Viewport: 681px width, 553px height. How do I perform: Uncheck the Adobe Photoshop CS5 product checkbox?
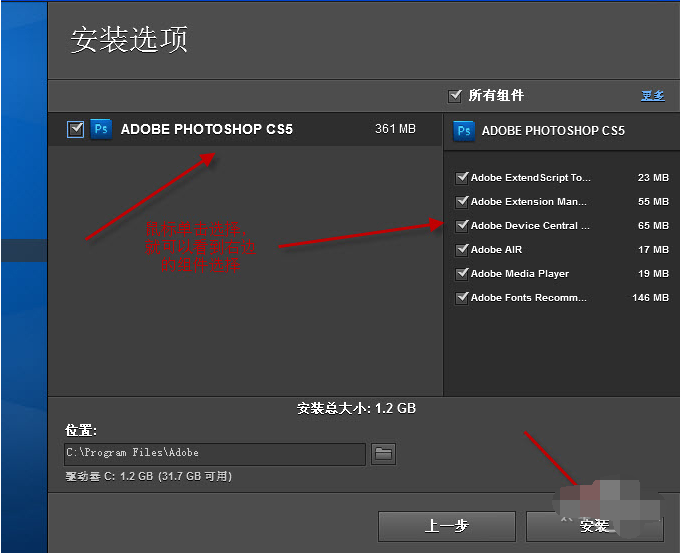(76, 129)
